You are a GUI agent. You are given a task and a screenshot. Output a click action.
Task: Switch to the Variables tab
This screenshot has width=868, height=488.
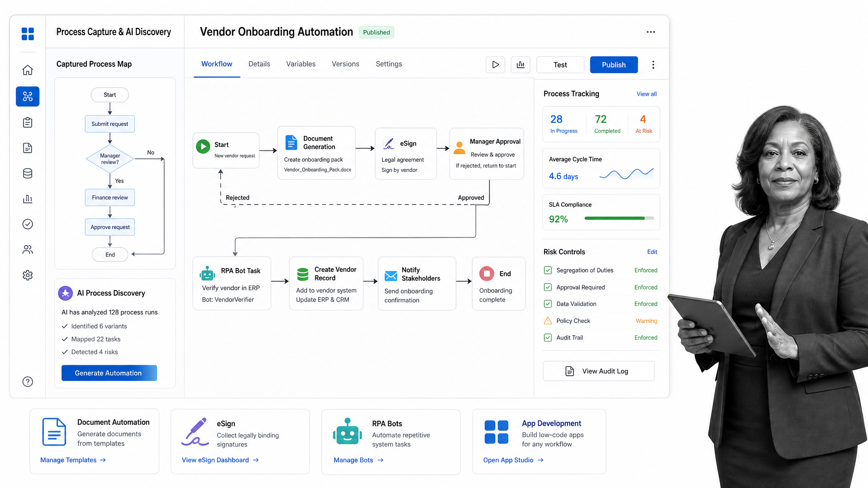pos(301,64)
